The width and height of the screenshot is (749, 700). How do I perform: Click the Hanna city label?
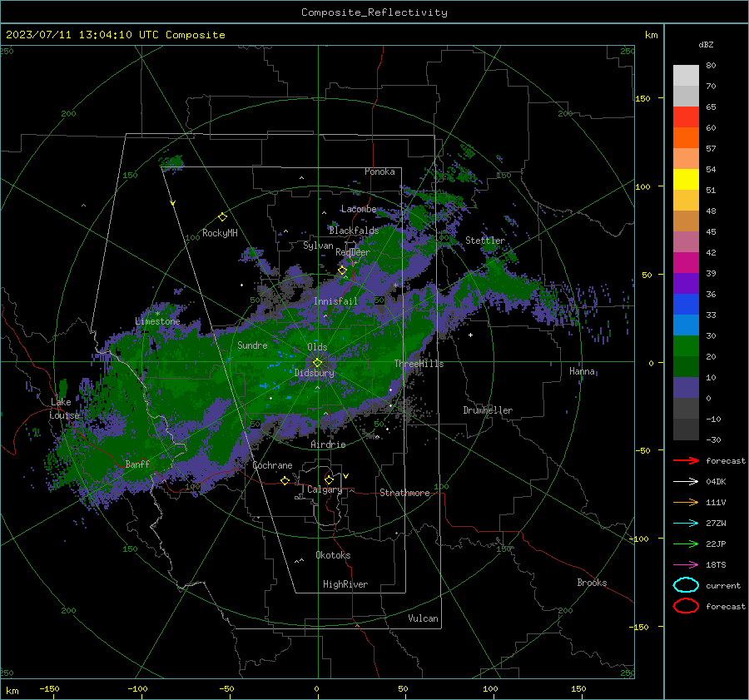point(582,371)
